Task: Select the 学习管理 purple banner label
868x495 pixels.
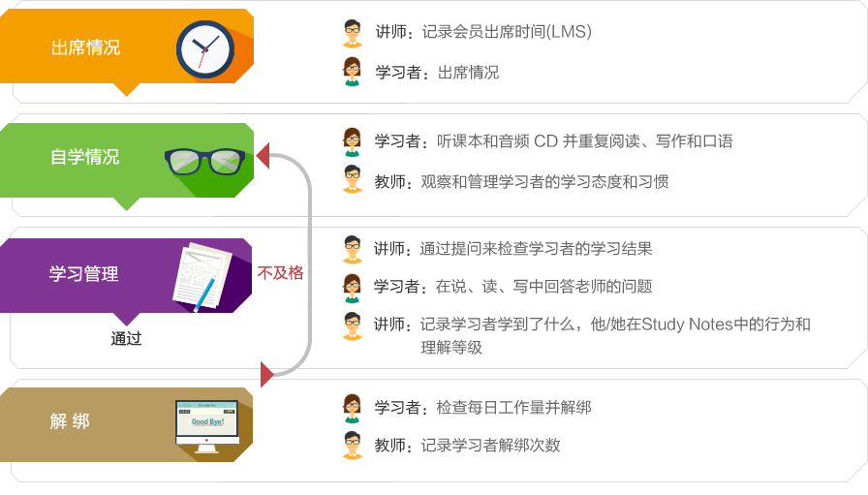Action: [83, 274]
